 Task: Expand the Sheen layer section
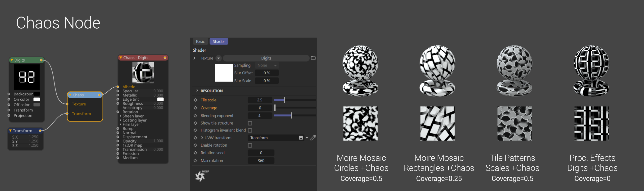[120, 116]
